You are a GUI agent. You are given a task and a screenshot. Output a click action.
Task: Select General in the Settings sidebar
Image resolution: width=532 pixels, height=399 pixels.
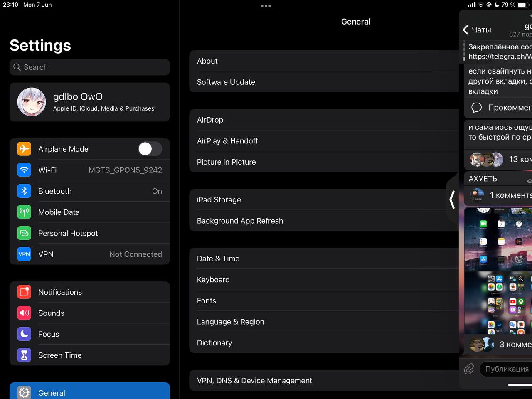coord(90,391)
